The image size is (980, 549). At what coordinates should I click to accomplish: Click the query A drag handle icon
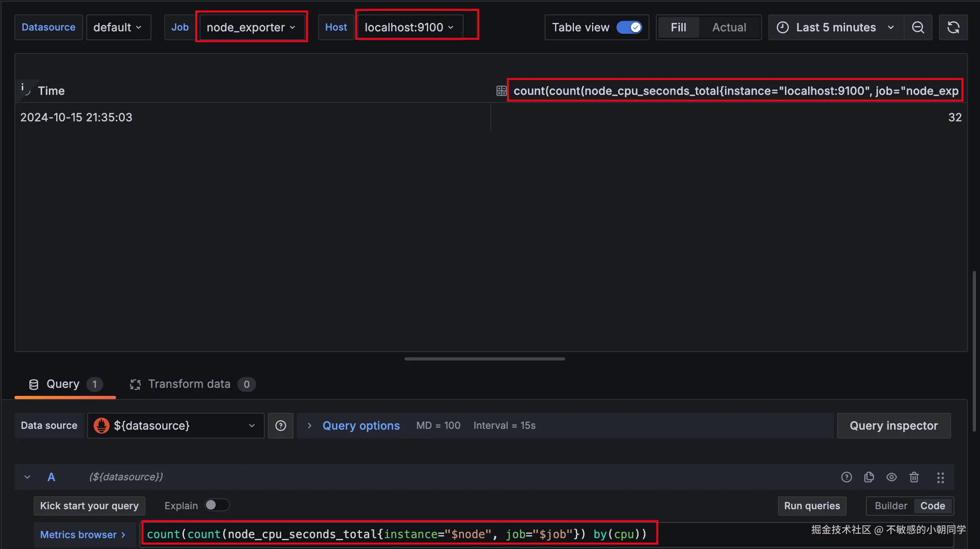(940, 477)
